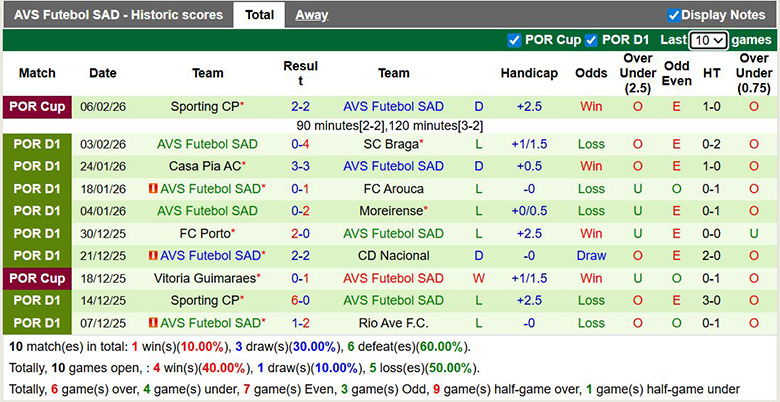Toggle the Display Notes checkbox
Image resolution: width=780 pixels, height=402 pixels.
(x=674, y=15)
